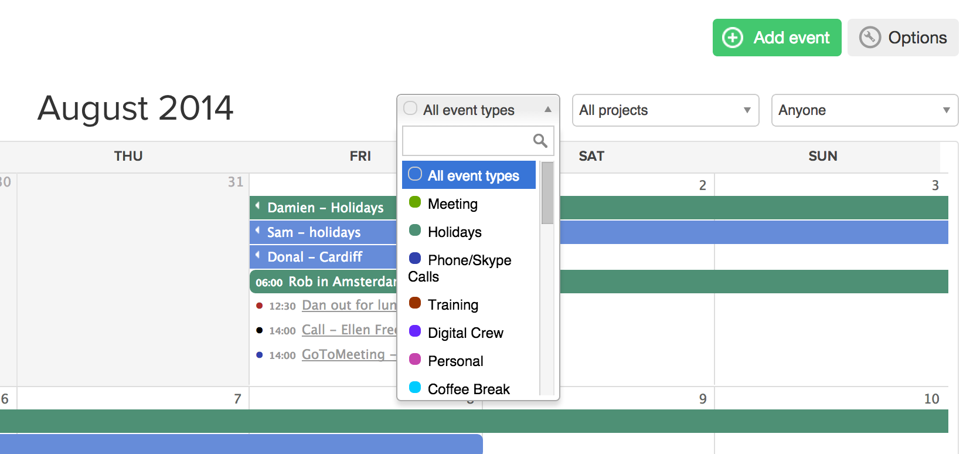
Task: Click the event type list scrollbar
Action: 547,194
